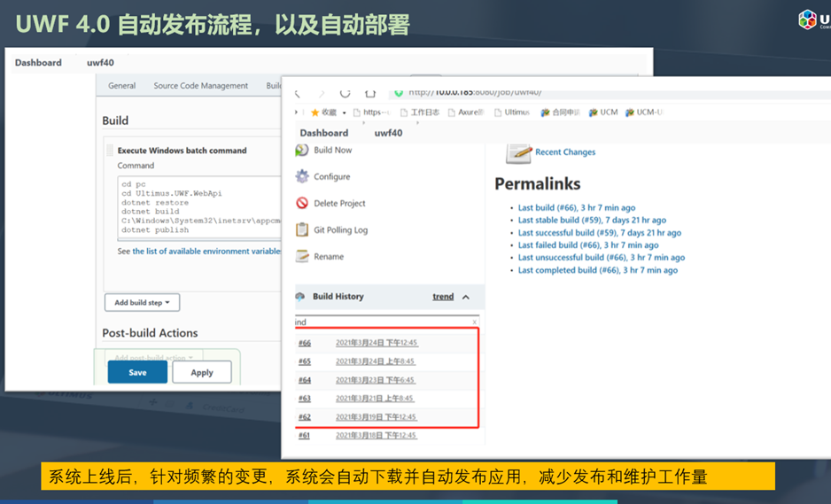Viewport: 831px width, 504px height.
Task: Open build #66 in Build History
Action: click(305, 343)
